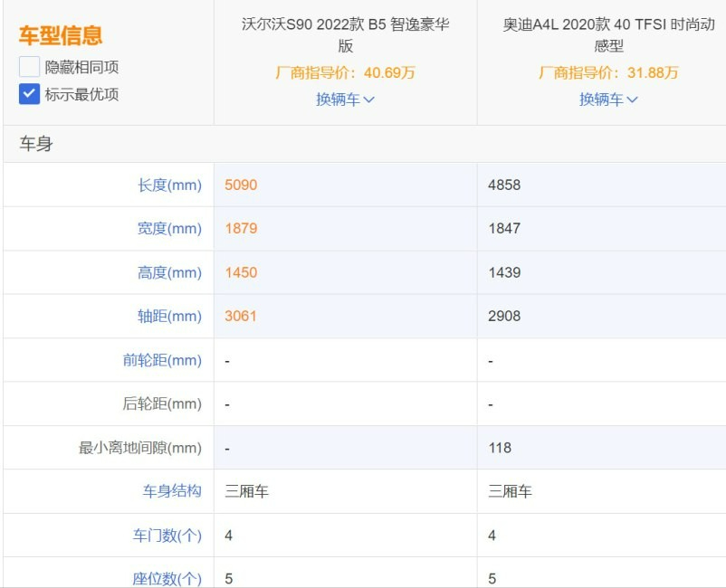
Task: Open 换辆车 dropdown for 沃尔沃S90
Action: 345,100
